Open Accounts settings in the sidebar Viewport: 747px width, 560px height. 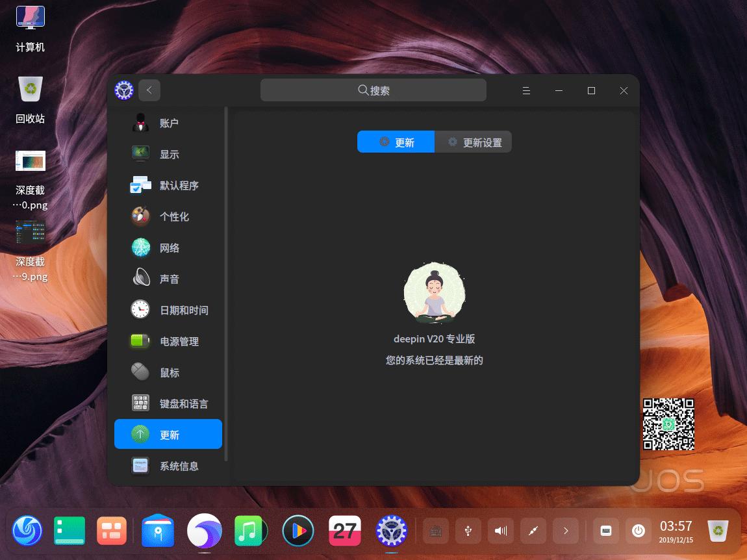168,123
